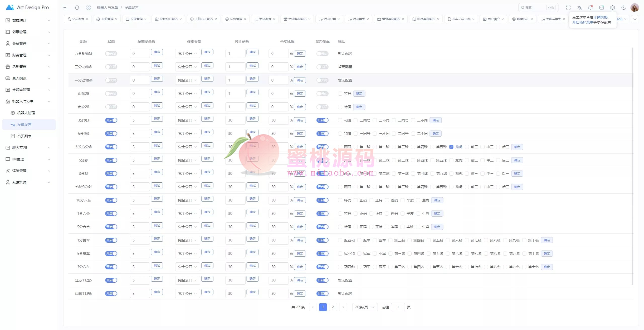Screen dimensions: 644x330
Task: Click the language translation icon
Action: pos(579,8)
